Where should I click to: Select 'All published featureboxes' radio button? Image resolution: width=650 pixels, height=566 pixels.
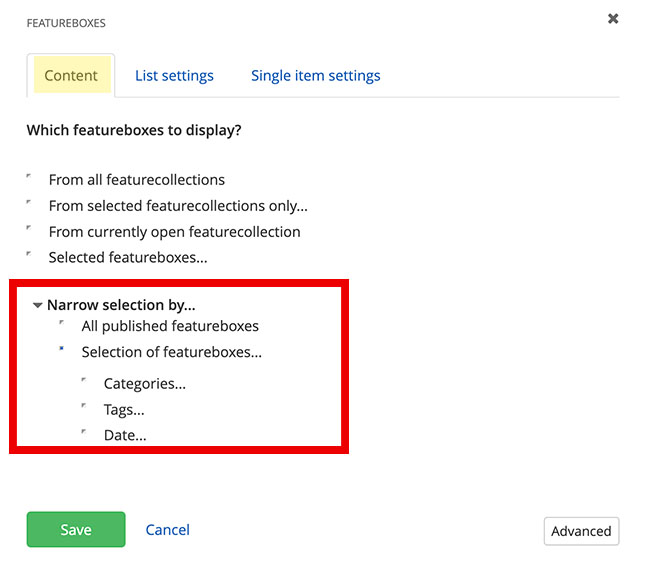pyautogui.click(x=62, y=324)
